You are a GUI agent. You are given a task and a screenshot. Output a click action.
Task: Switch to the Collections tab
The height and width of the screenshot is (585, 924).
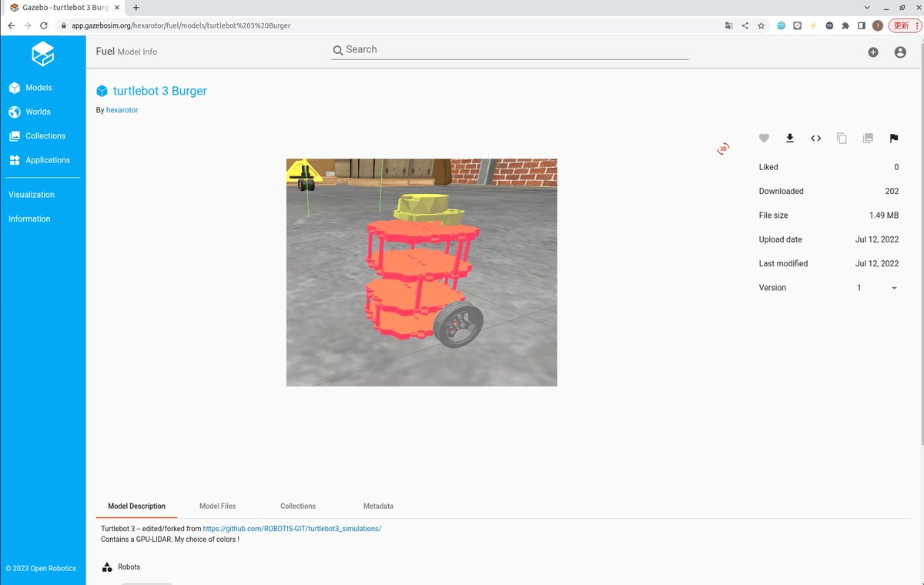point(298,506)
